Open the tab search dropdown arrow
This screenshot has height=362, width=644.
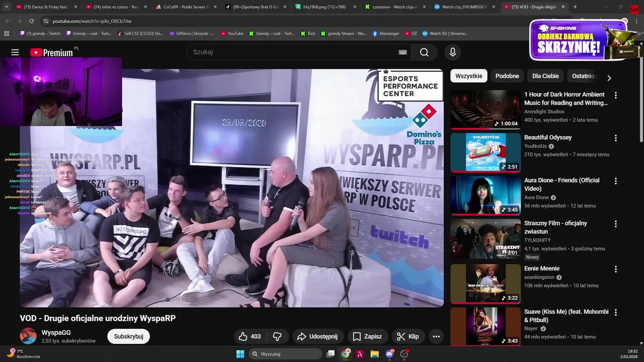[7, 7]
